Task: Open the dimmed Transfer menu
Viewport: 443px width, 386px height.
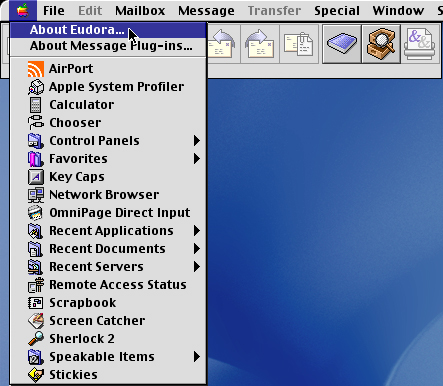Action: point(274,11)
